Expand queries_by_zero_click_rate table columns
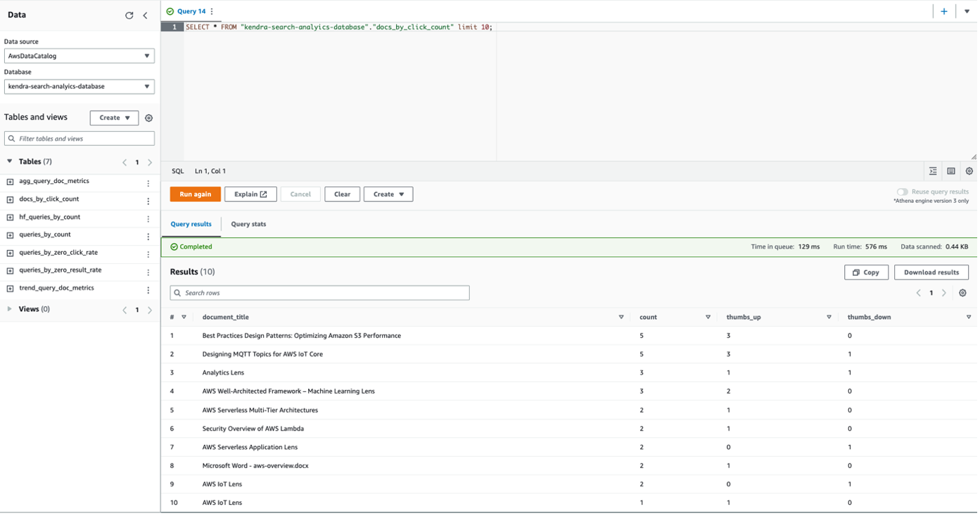 coord(10,253)
